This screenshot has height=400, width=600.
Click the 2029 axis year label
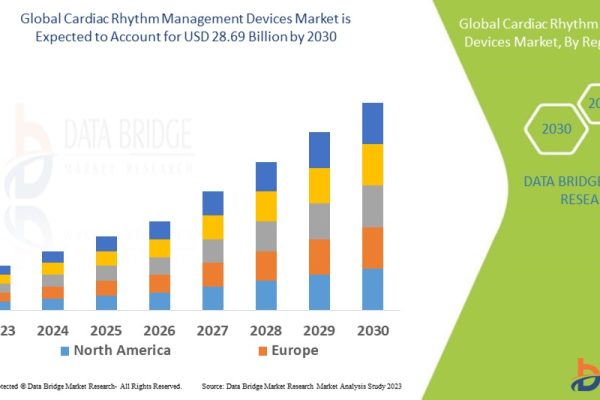[319, 331]
